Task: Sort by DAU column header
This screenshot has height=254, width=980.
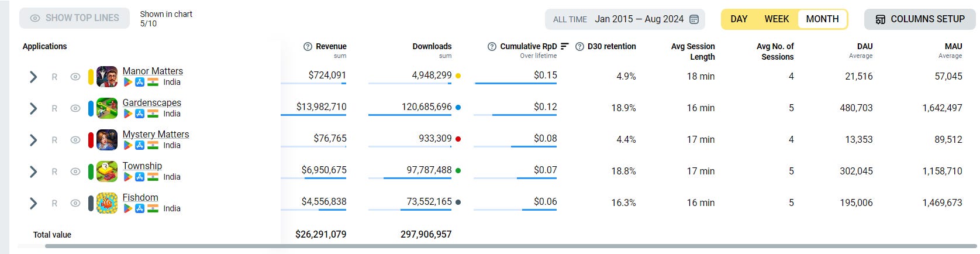Action: click(x=865, y=46)
